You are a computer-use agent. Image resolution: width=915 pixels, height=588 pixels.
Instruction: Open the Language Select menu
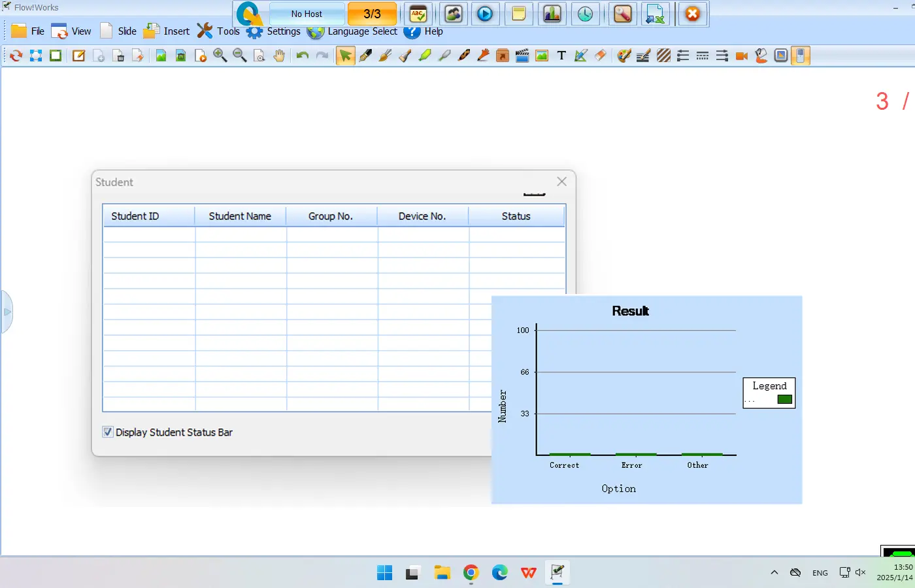[x=352, y=31]
